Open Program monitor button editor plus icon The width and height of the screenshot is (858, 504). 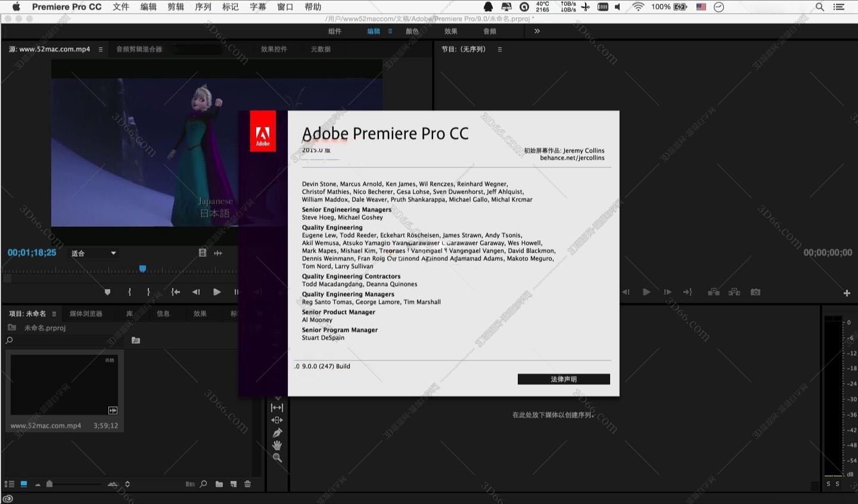847,293
